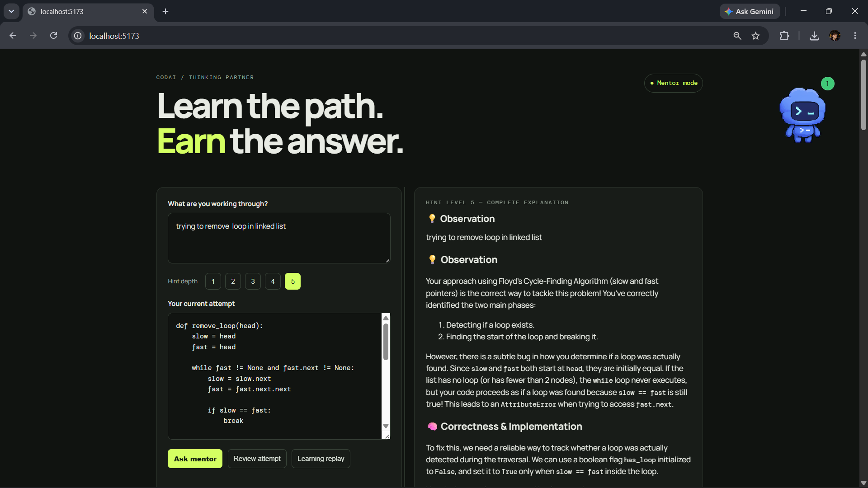Click the 'What are you working through' textarea
This screenshot has width=868, height=488.
[279, 238]
